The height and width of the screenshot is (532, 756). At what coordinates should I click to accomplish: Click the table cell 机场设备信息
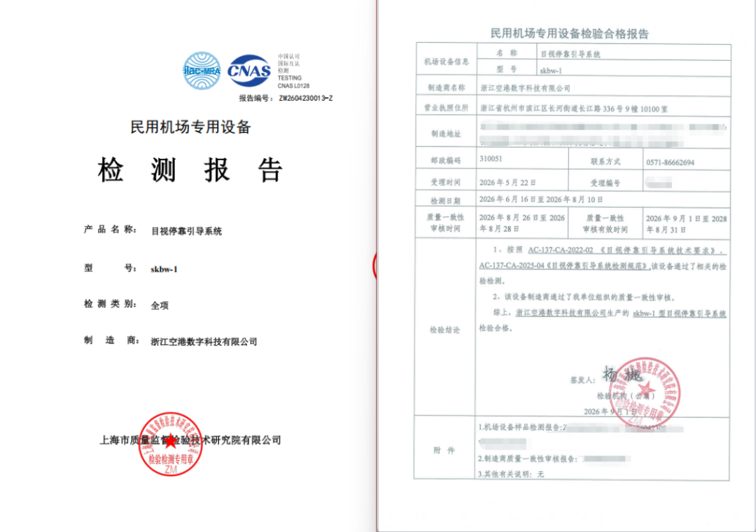point(447,62)
